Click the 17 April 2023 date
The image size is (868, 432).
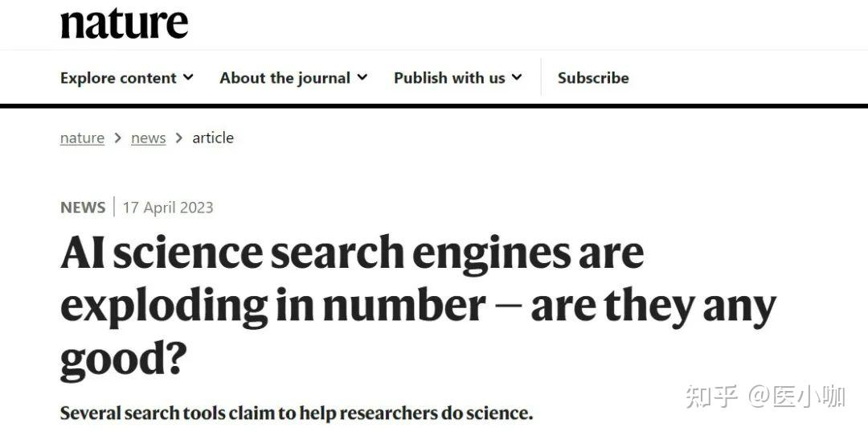coord(168,208)
